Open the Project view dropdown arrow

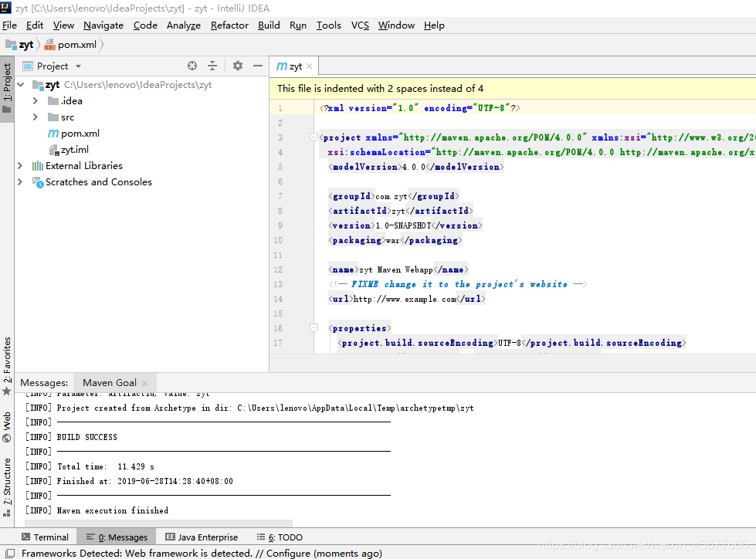pos(78,66)
